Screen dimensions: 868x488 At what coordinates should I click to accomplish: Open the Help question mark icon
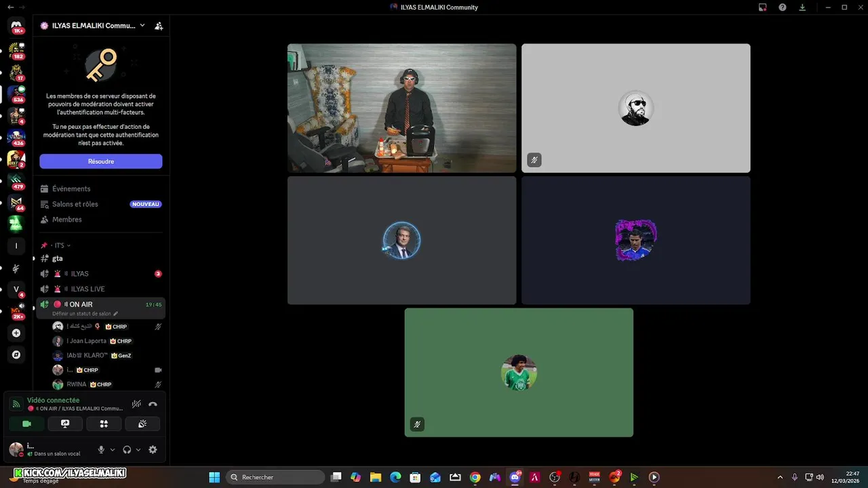point(783,7)
